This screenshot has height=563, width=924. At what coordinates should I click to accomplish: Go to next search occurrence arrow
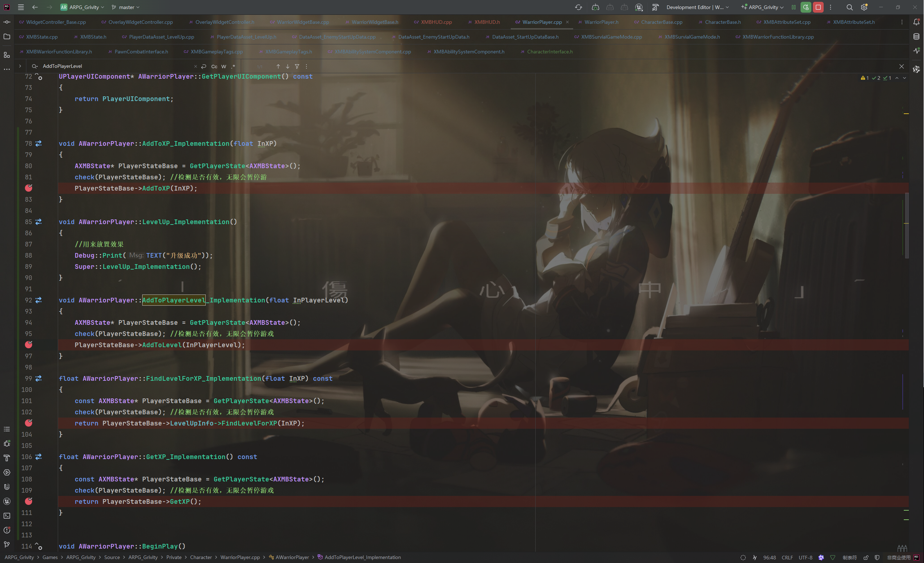click(288, 66)
